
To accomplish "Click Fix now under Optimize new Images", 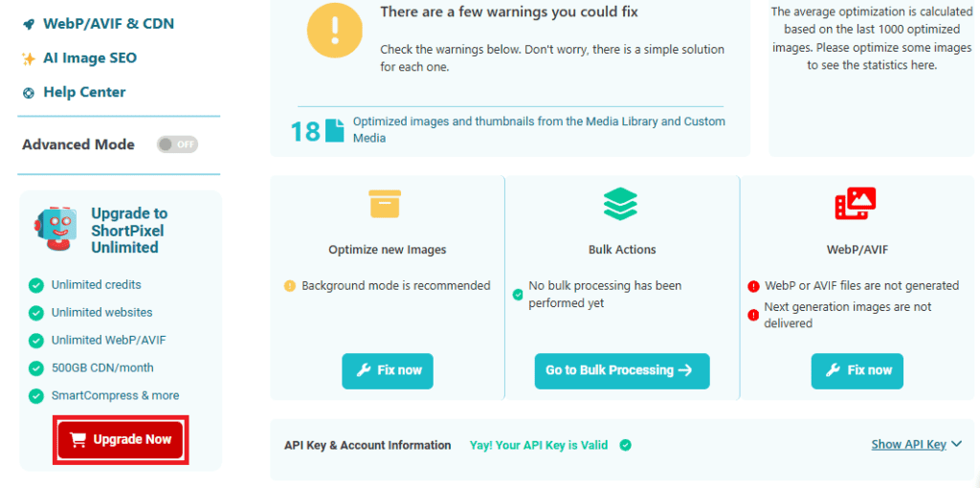I will (x=388, y=370).
